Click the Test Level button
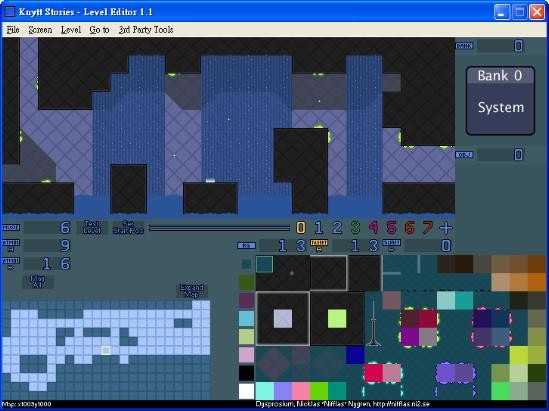549x411 pixels. click(x=92, y=227)
